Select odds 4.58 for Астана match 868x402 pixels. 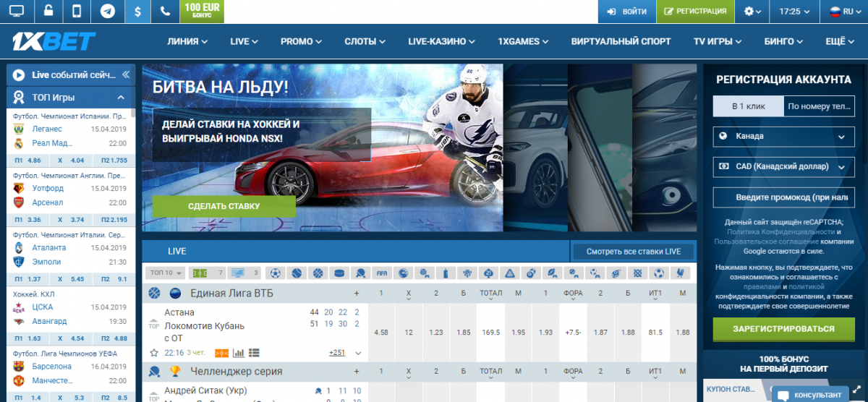tap(381, 332)
